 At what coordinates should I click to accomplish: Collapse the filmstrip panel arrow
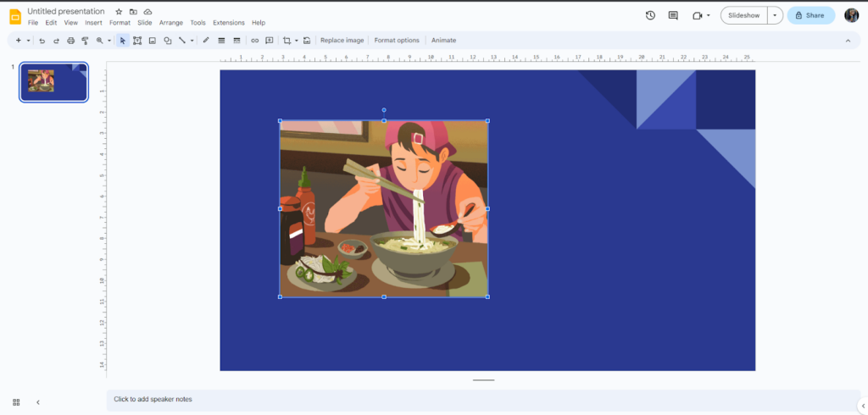tap(37, 402)
